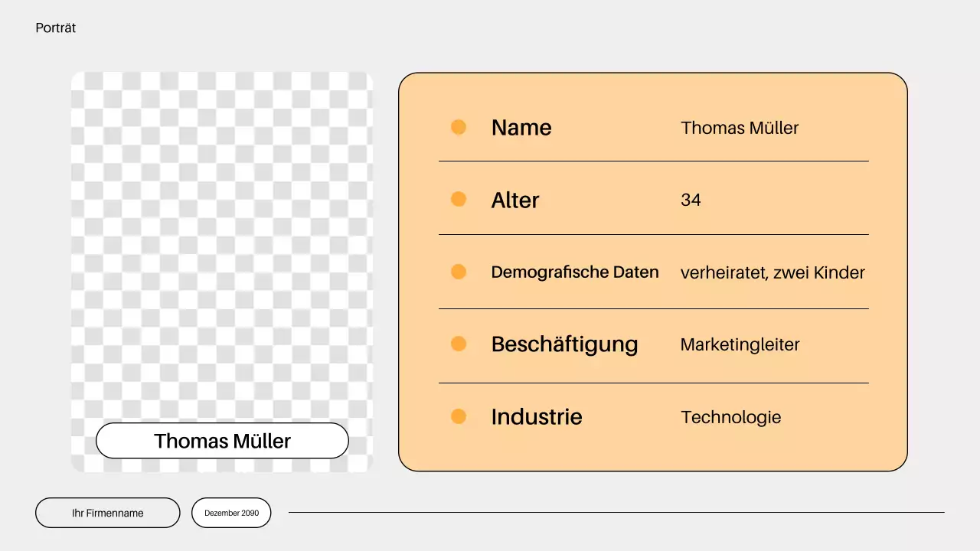The width and height of the screenshot is (980, 551).
Task: Select the Name field label
Action: (521, 127)
